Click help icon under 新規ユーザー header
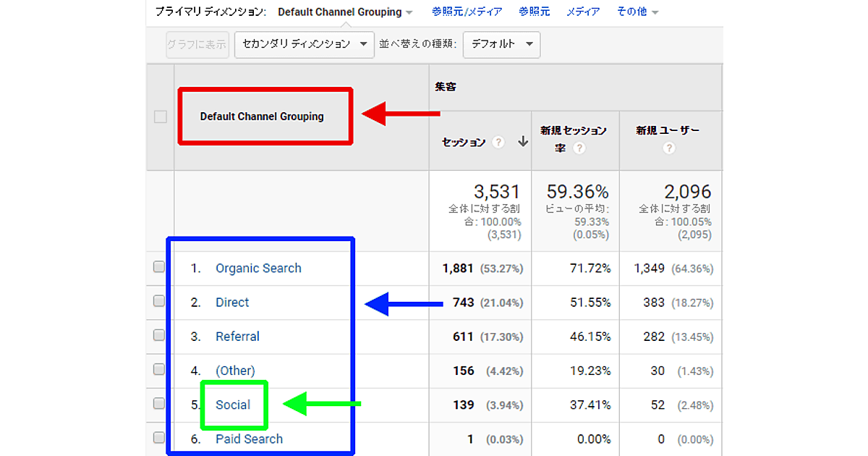The width and height of the screenshot is (868, 456). [669, 148]
